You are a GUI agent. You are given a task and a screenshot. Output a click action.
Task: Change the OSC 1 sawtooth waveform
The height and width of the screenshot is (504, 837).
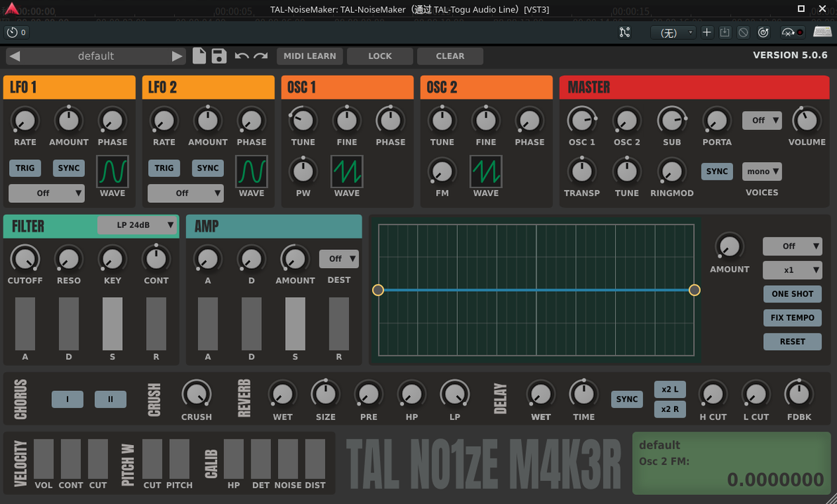347,171
